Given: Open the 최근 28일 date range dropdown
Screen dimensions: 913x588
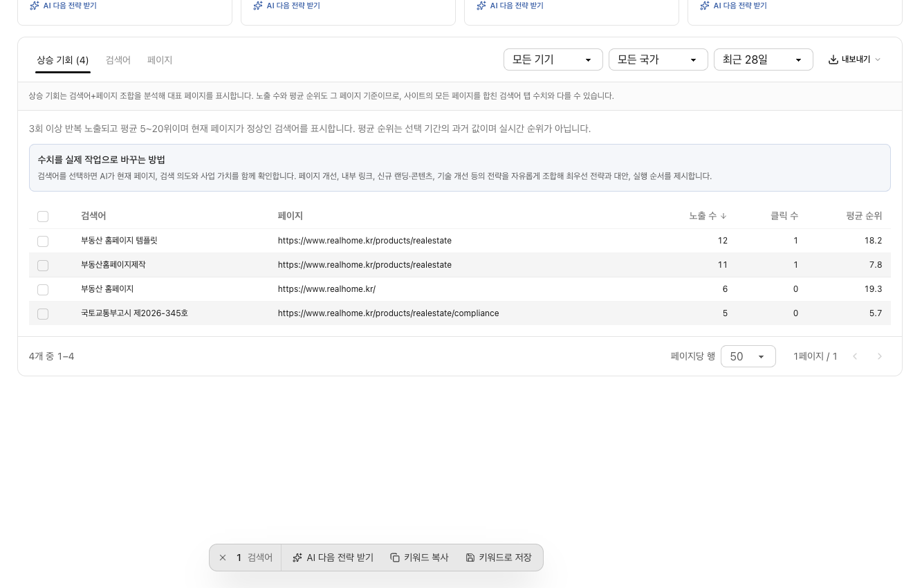Looking at the screenshot, I should click(764, 59).
